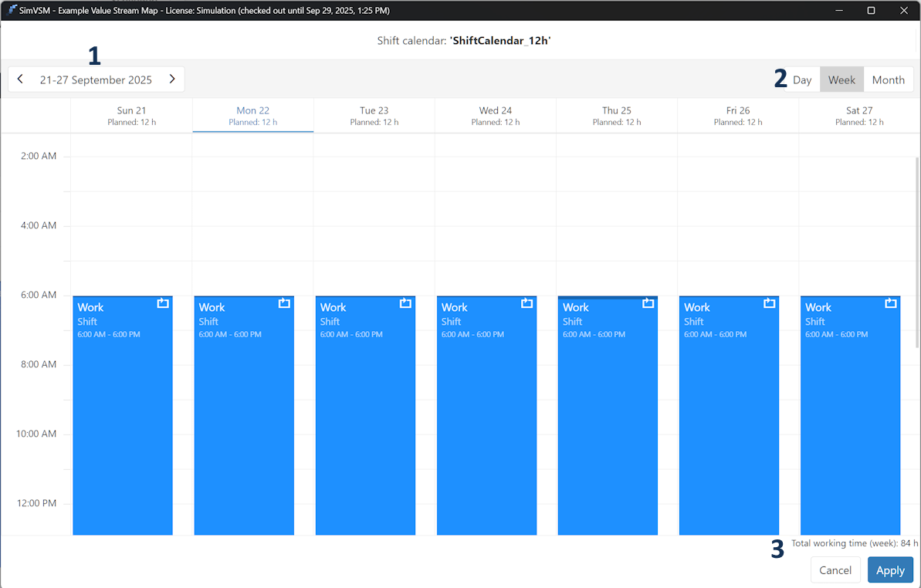Viewport: 921px width, 588px height.
Task: Switch to Day view
Action: pos(802,79)
